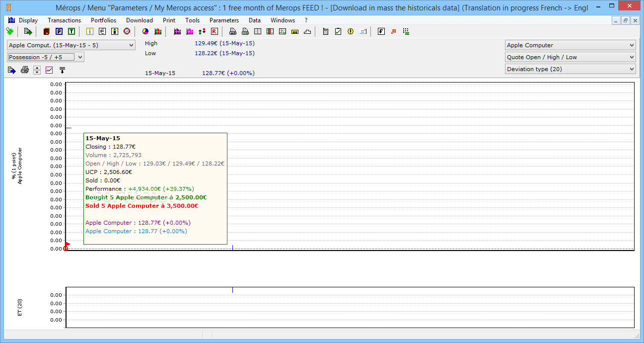Viewport: 644px width, 343px height.
Task: Click the Volume : 2,725,793 tooltip line
Action: tap(113, 155)
